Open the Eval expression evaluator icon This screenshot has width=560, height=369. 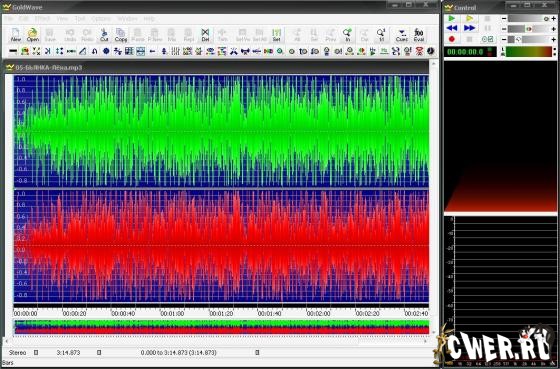[x=419, y=35]
